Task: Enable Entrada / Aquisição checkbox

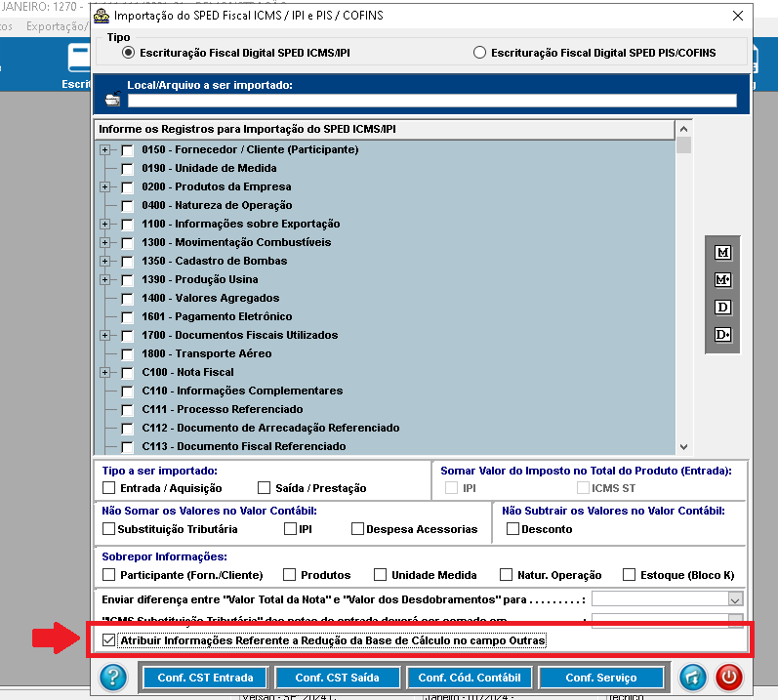Action: (x=108, y=488)
